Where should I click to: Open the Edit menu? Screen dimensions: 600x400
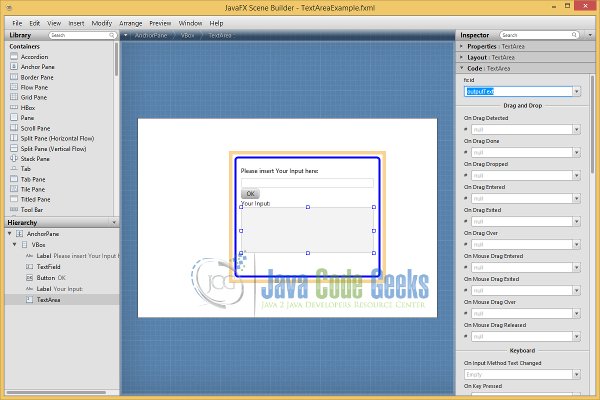[34, 23]
